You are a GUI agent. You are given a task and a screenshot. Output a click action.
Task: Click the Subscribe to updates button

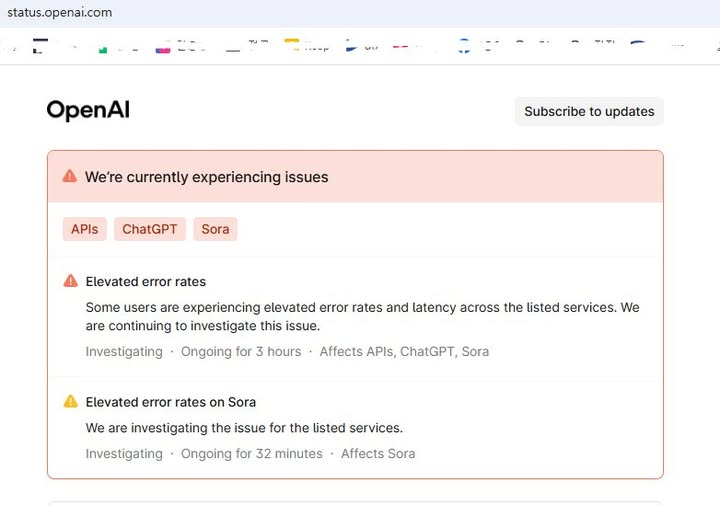[589, 112]
